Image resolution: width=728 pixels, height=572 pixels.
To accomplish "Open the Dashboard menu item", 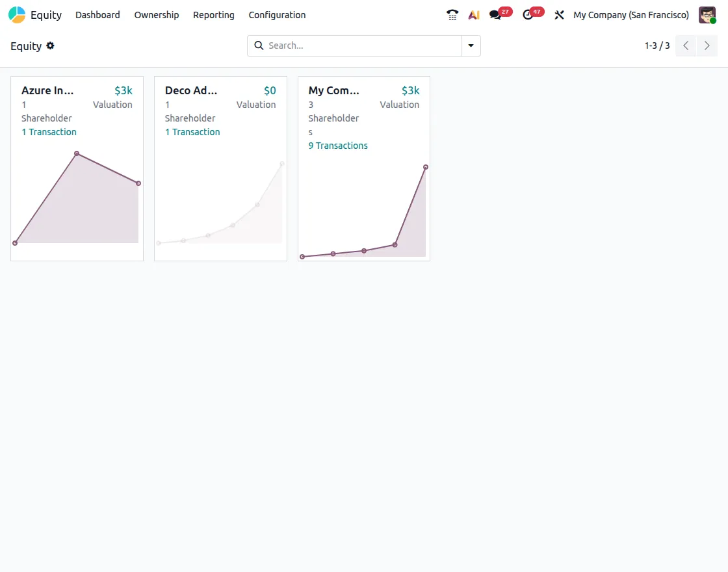I will (x=97, y=14).
